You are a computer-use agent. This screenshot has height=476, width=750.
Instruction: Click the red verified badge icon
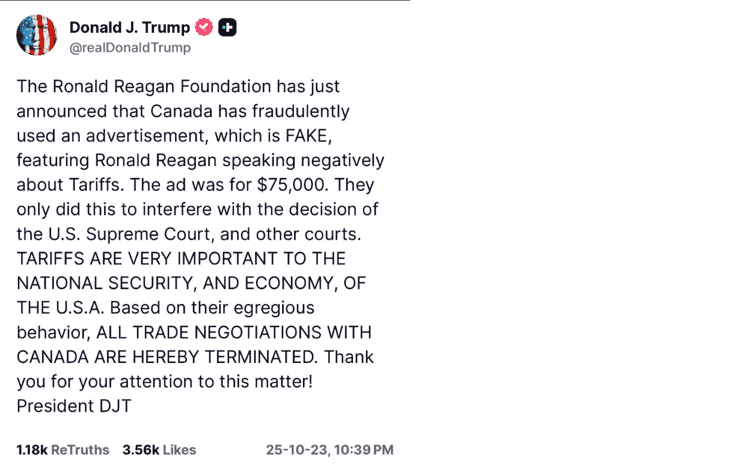pos(205,28)
